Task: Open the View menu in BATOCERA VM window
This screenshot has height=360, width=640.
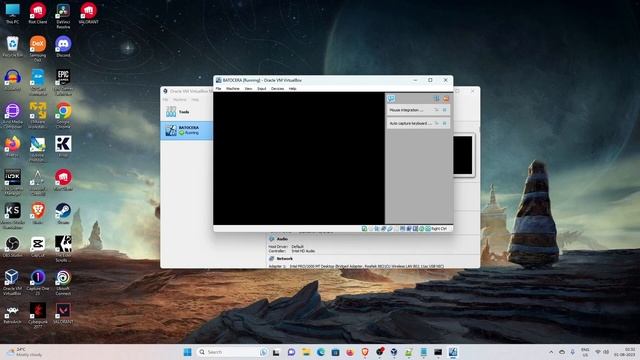Action: coord(248,89)
